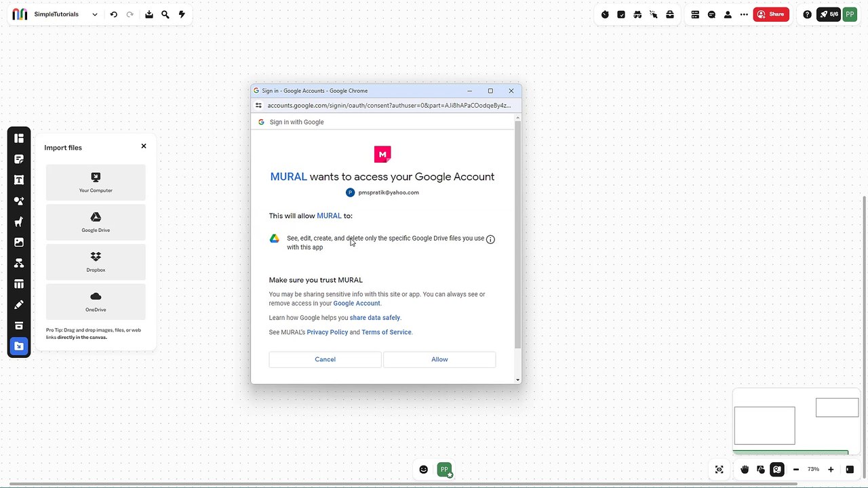
Task: Open the Terms of Service link
Action: click(387, 332)
